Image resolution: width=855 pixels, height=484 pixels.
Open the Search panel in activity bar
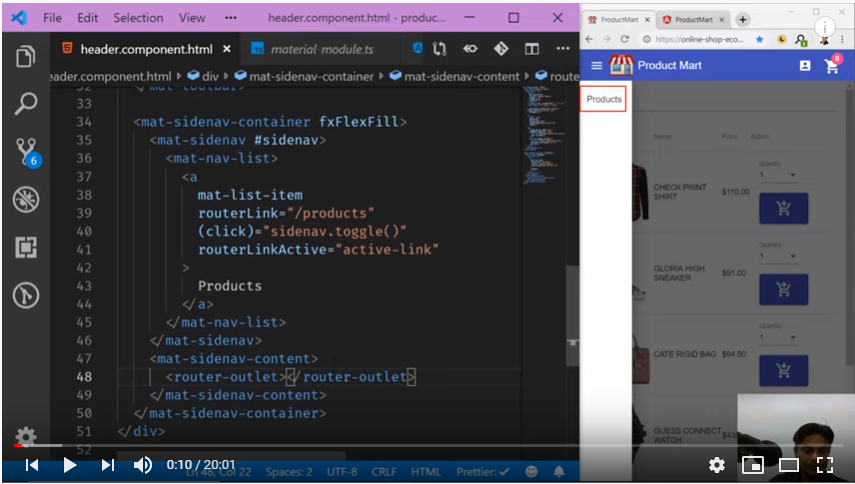pyautogui.click(x=26, y=103)
